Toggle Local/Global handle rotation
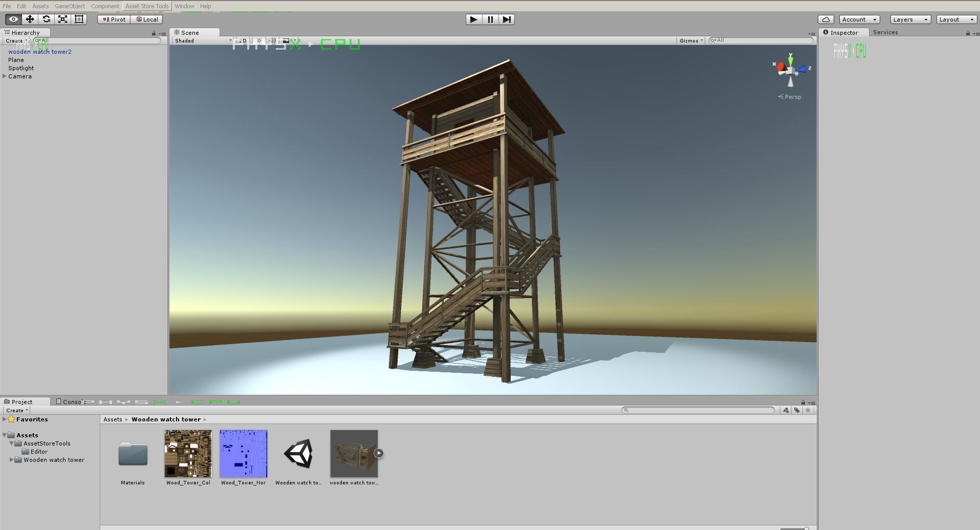Screen dimensions: 980x530 tap(147, 19)
